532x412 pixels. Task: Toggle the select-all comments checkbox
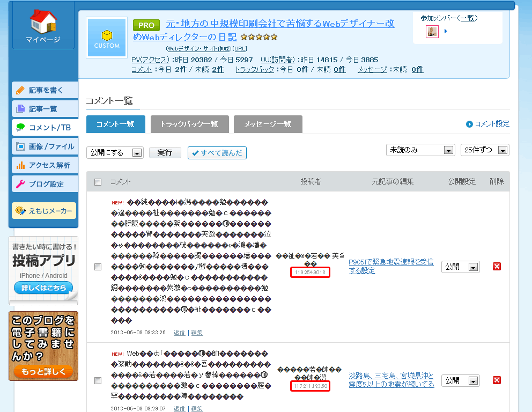pos(98,182)
